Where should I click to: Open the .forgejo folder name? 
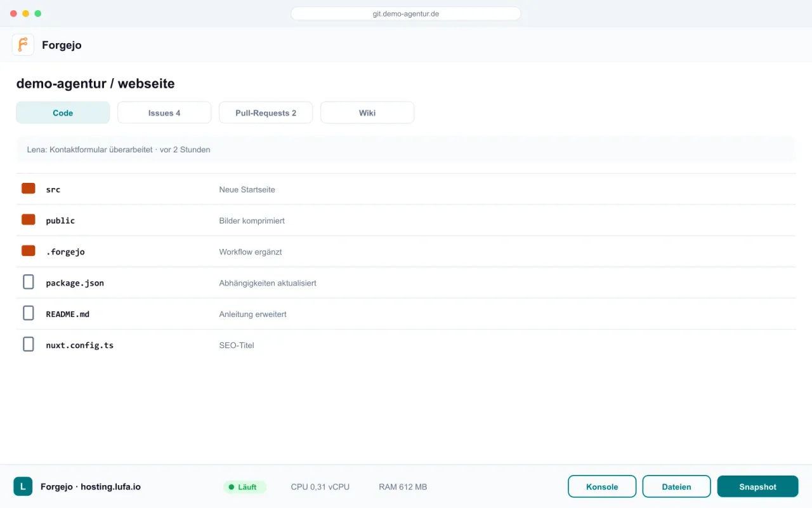coord(65,251)
